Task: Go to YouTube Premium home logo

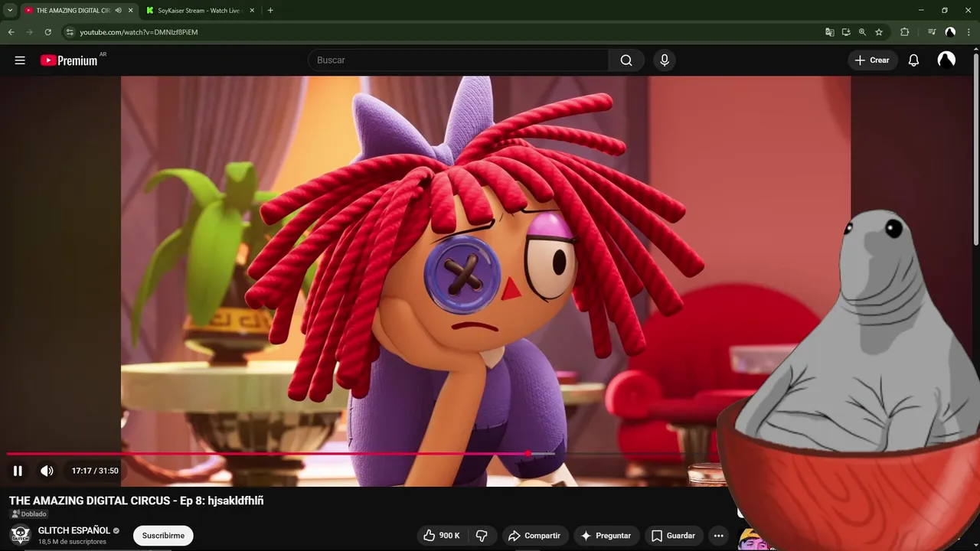Action: pyautogui.click(x=70, y=60)
